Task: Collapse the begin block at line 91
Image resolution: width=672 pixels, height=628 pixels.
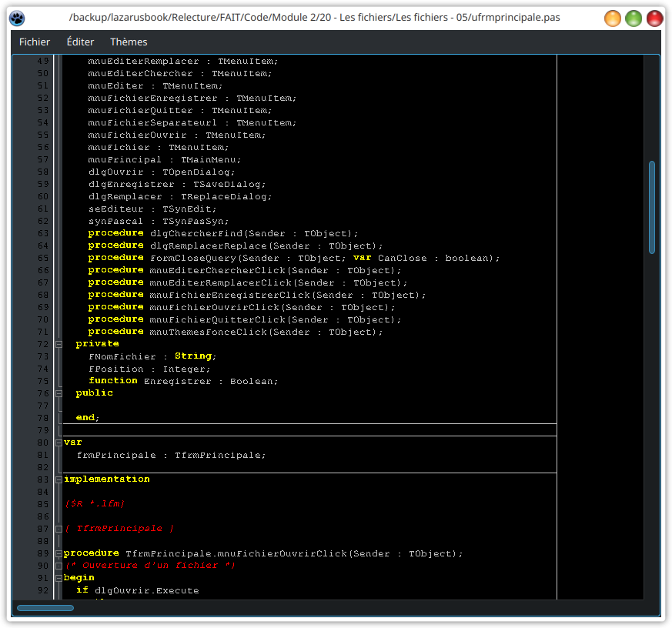Action: pyautogui.click(x=59, y=578)
